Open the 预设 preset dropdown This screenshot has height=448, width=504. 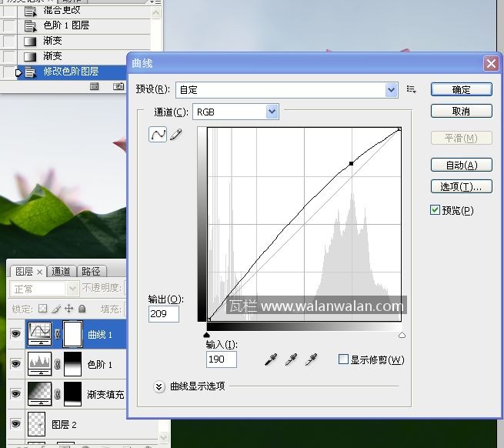point(391,90)
